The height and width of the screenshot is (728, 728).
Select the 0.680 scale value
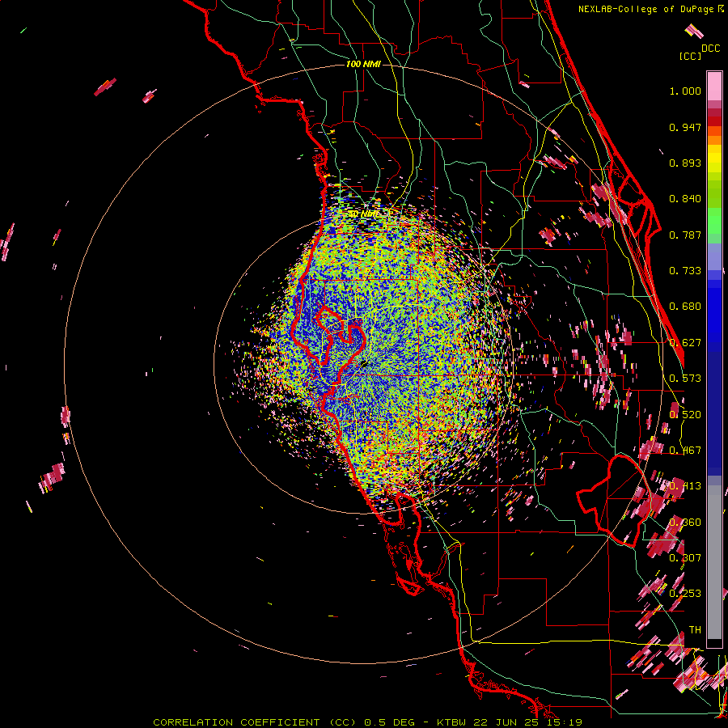(x=685, y=307)
